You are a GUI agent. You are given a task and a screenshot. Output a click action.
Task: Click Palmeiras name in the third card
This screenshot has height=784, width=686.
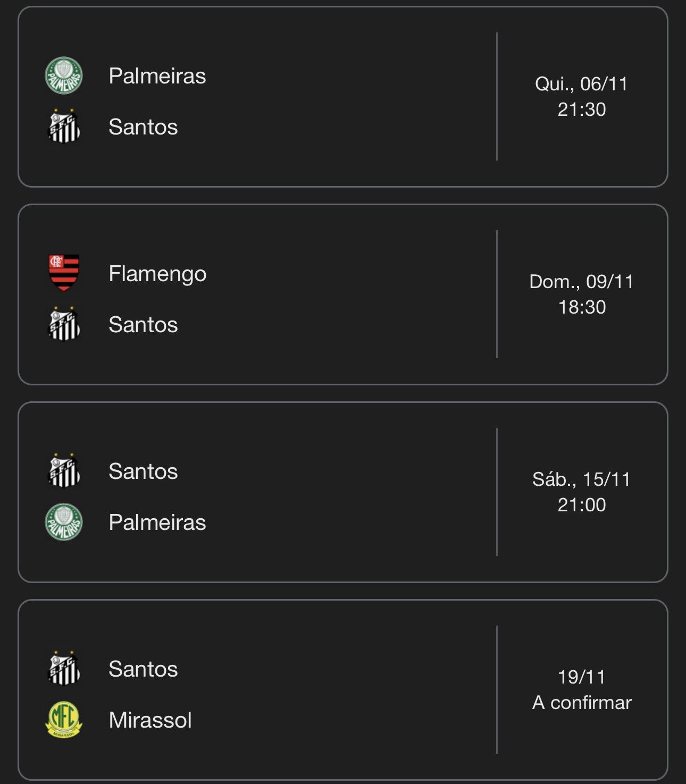tap(157, 522)
